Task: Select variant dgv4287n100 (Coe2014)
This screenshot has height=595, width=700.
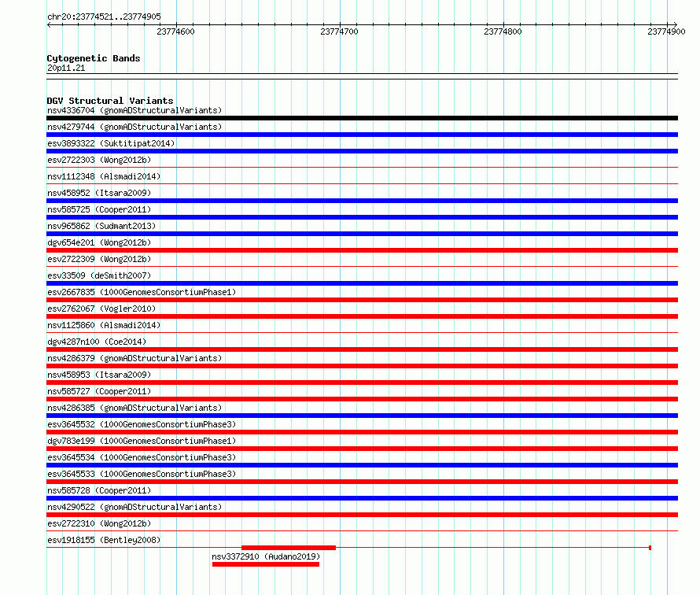Action: 97,342
